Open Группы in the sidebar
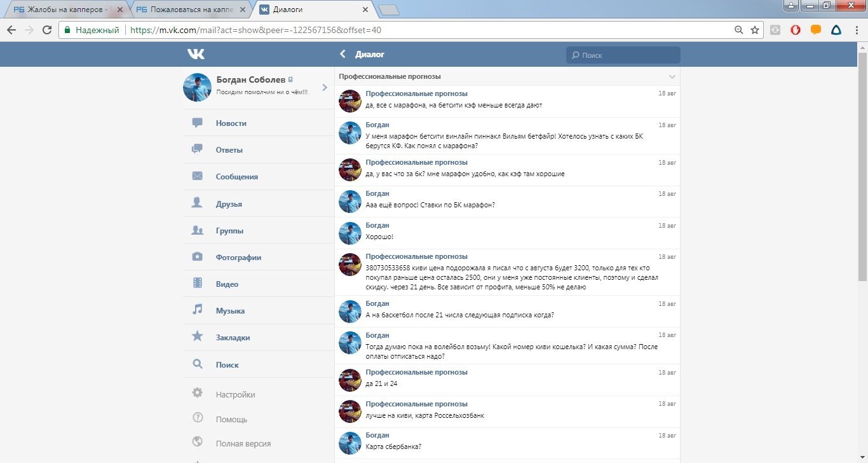 tap(229, 231)
